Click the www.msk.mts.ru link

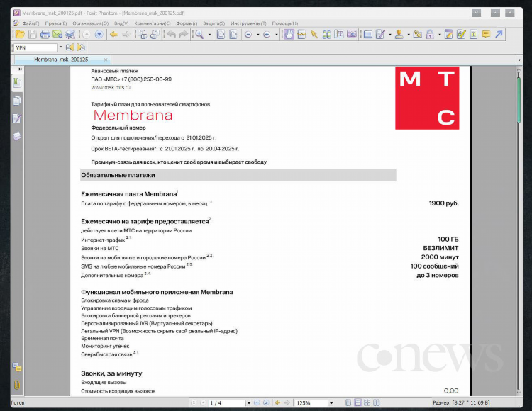[111, 87]
